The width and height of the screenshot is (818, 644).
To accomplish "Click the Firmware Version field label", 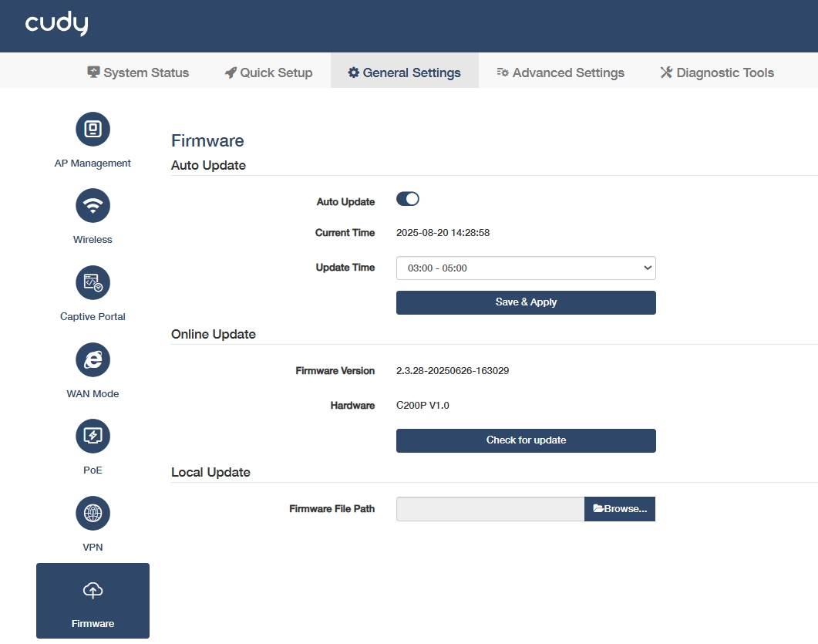I will pos(335,370).
